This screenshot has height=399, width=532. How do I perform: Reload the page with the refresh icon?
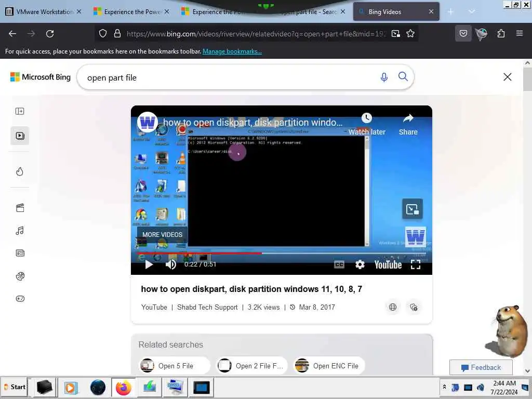pyautogui.click(x=50, y=34)
